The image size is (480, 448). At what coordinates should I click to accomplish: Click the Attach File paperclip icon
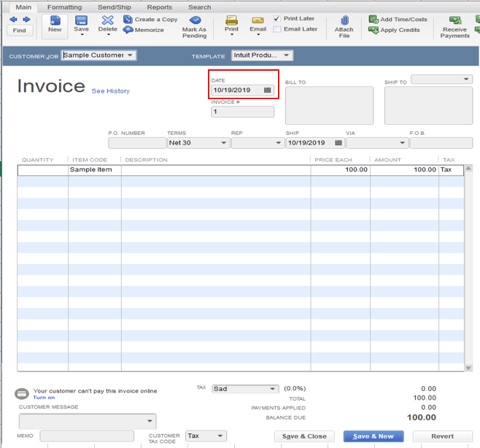click(344, 20)
